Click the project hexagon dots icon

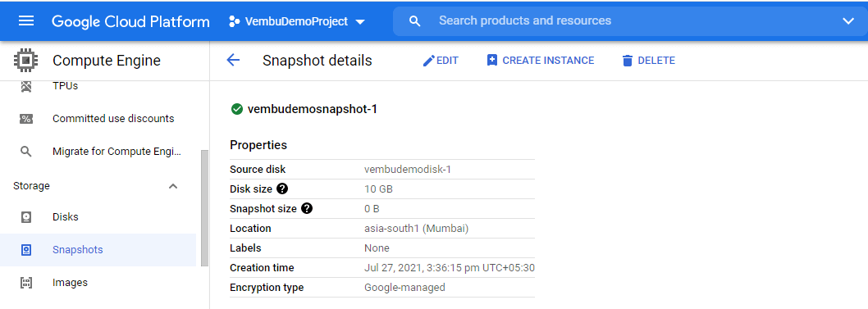tap(235, 21)
